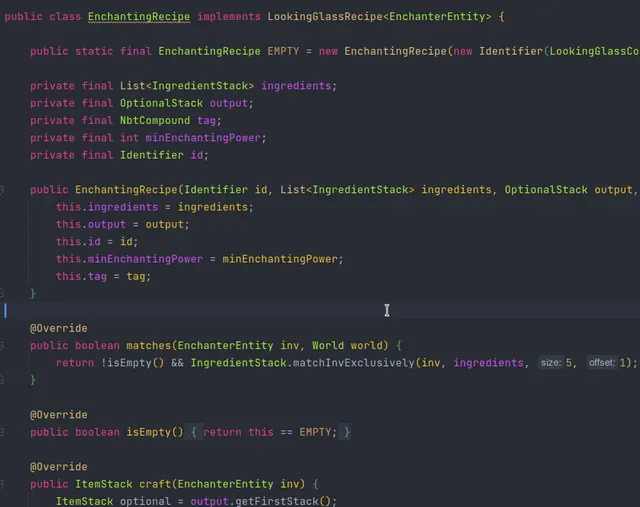Click the 'implements' keyword in the class header
Screen dimensions: 640x507
tap(229, 17)
